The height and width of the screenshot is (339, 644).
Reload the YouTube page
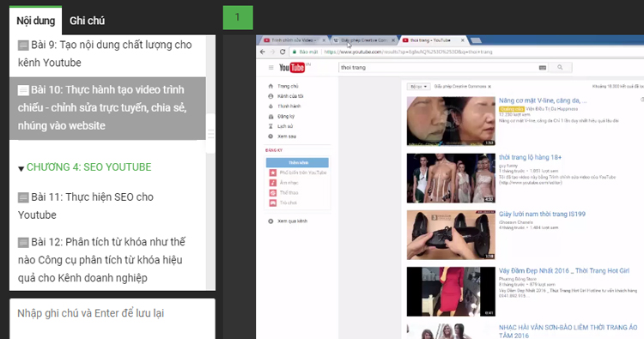tap(283, 51)
